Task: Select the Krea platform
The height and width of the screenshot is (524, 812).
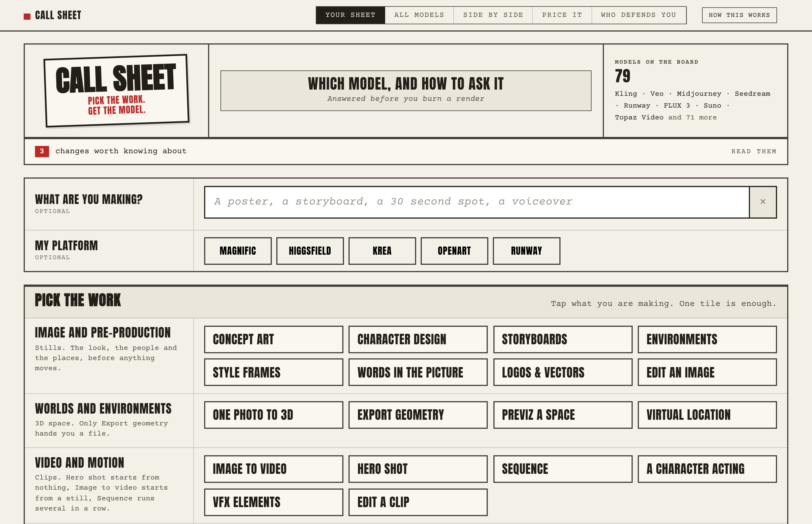Action: (382, 251)
